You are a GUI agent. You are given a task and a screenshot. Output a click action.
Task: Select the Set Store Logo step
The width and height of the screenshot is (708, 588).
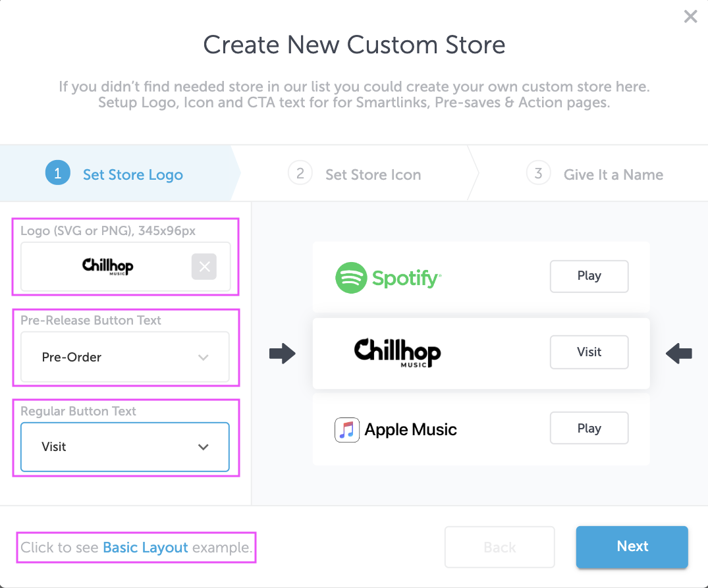click(133, 174)
